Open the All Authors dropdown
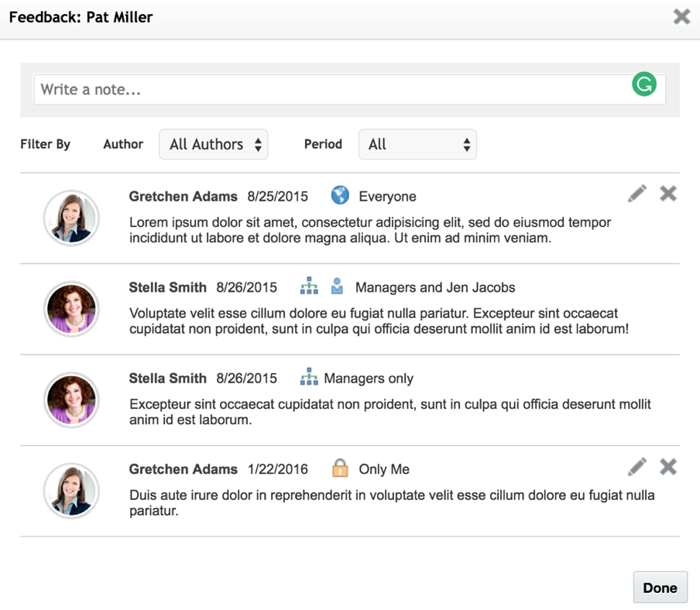This screenshot has width=700, height=610. (x=214, y=144)
